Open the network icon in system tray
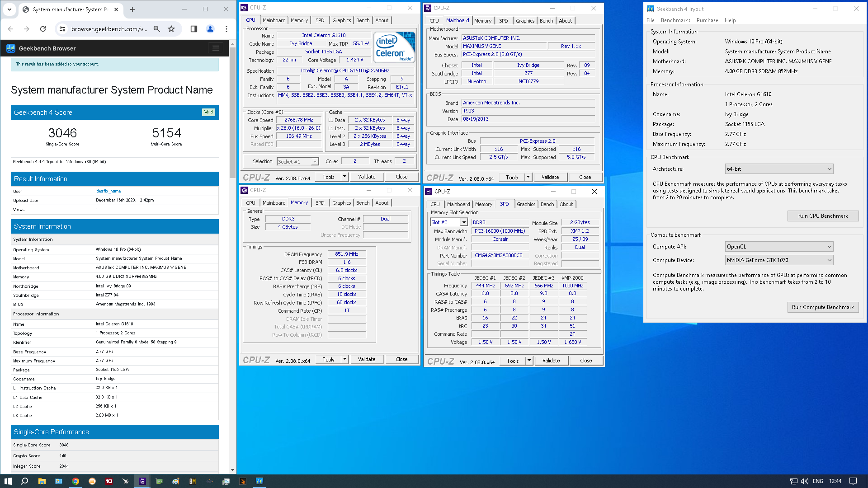868x488 pixels. 793,481
